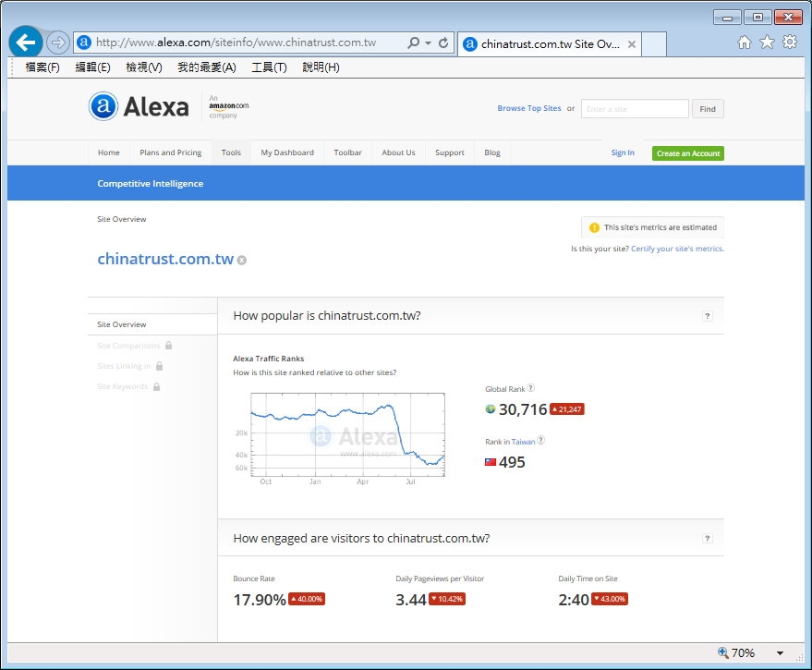Click the 43.00% time on site badge
The height and width of the screenshot is (670, 812).
610,599
